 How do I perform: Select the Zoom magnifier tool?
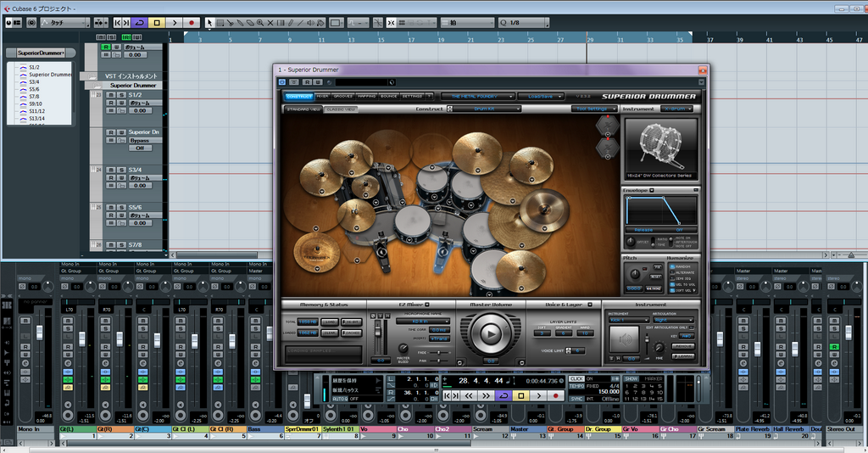click(260, 23)
